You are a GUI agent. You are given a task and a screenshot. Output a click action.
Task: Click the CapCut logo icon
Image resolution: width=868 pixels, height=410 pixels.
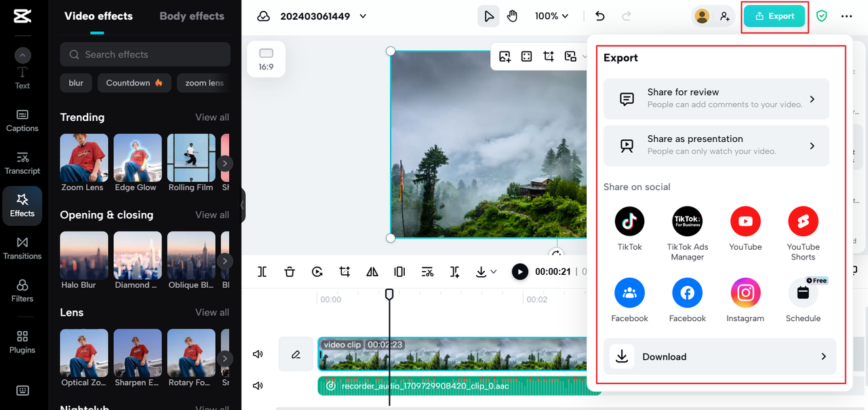pyautogui.click(x=22, y=16)
